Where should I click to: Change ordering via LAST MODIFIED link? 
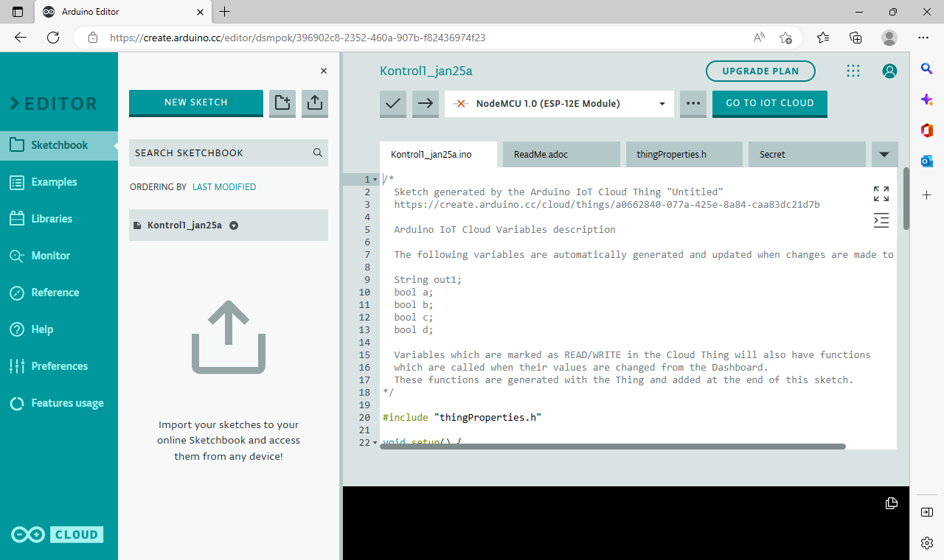coord(224,187)
